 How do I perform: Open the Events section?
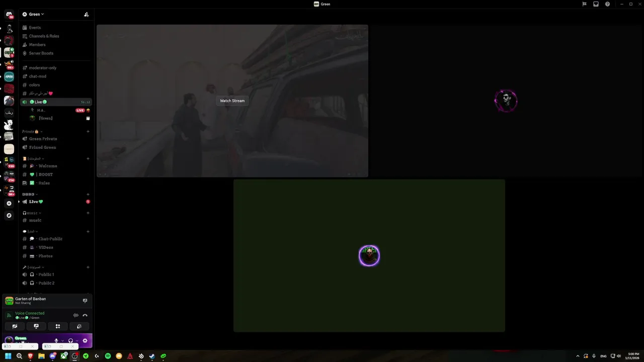35,28
